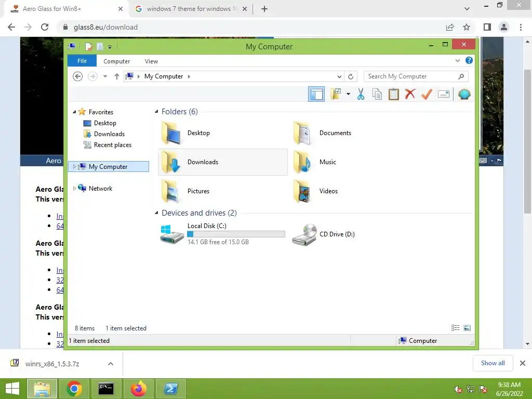Open options arrow for winrs_x86_1.5.3.7z download

pyautogui.click(x=111, y=364)
